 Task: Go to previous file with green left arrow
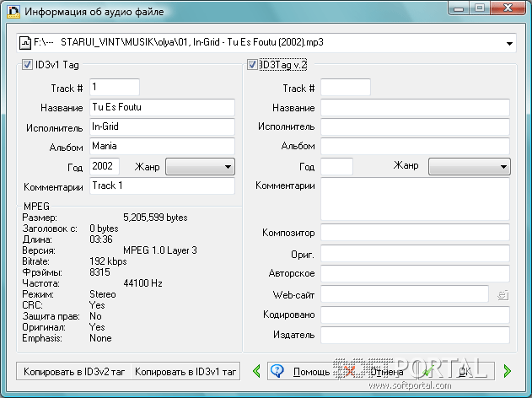257,371
